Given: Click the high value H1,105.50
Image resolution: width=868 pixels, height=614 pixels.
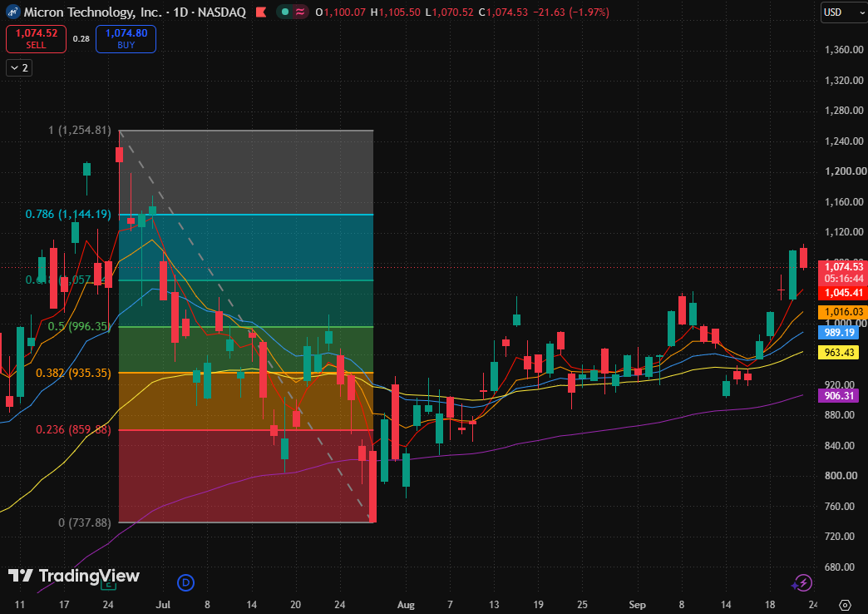Looking at the screenshot, I should tap(395, 12).
